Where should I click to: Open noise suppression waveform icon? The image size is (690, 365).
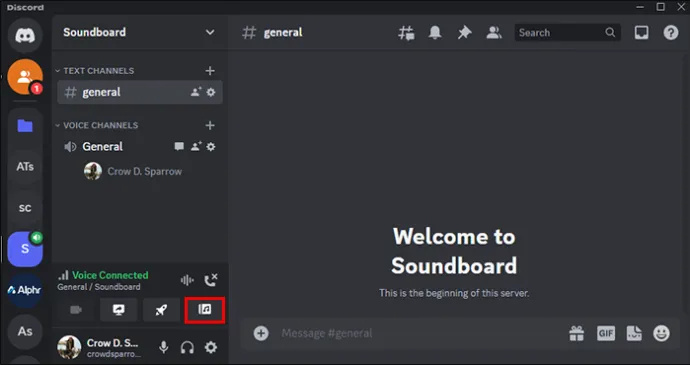[x=187, y=280]
